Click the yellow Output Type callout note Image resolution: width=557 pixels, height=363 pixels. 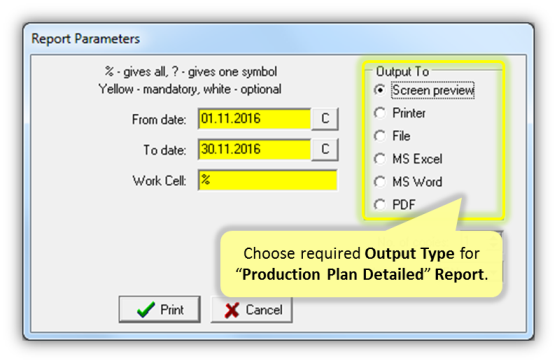tap(361, 264)
